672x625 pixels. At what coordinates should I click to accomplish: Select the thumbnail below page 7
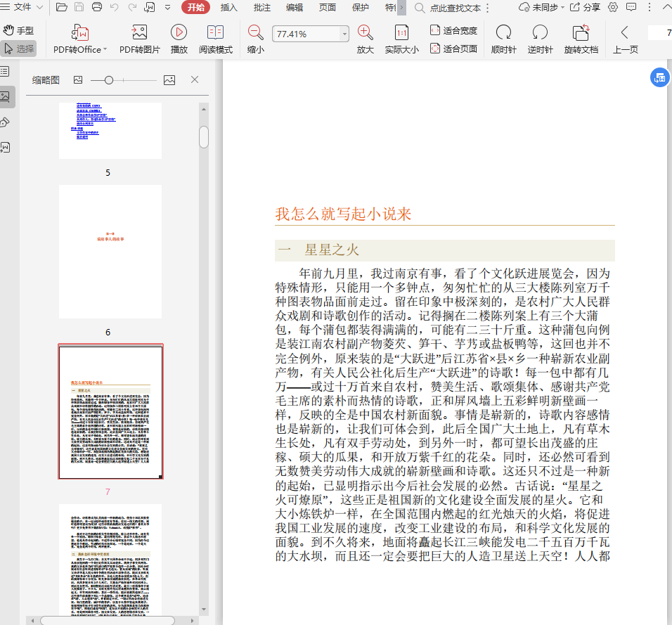(110, 560)
